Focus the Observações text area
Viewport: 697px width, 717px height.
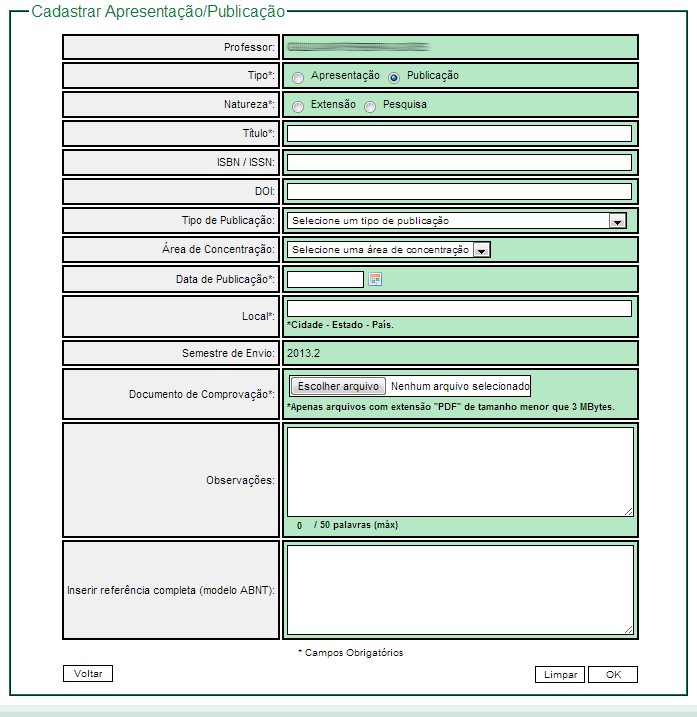pos(460,472)
